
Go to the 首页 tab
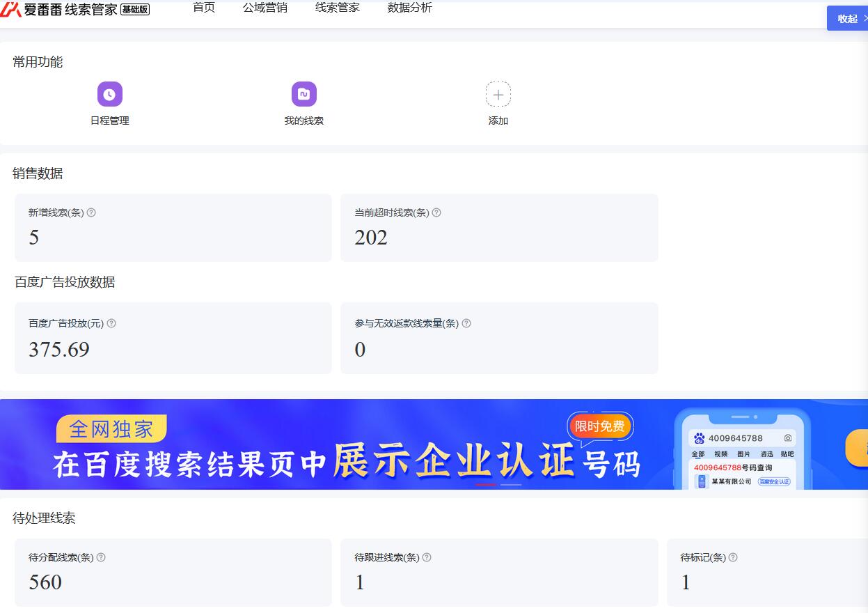tap(204, 8)
